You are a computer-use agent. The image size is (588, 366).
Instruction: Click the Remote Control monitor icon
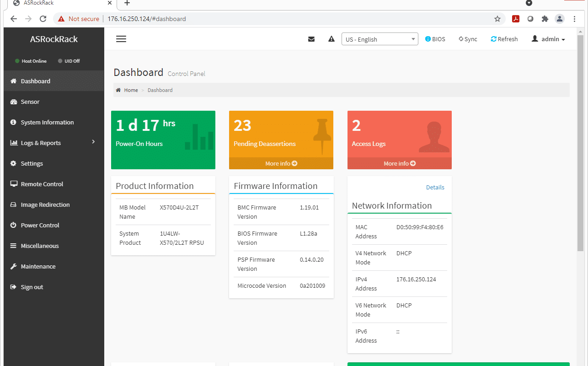(x=13, y=184)
